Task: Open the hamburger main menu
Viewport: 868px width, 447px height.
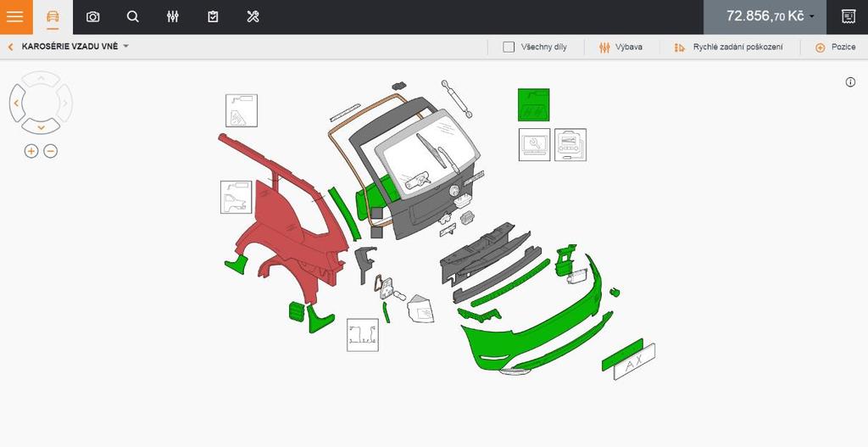Action: (15, 17)
